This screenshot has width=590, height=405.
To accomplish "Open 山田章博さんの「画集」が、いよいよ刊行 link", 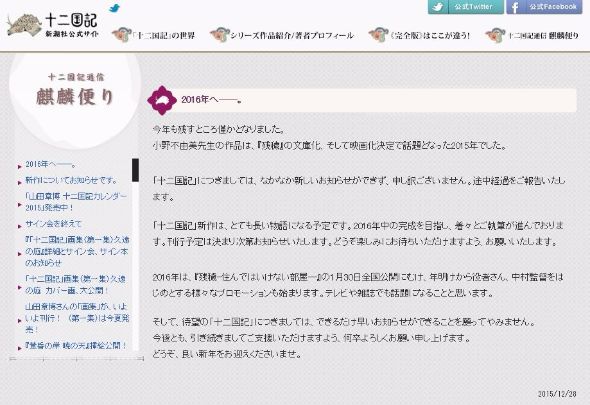I will click(x=77, y=318).
